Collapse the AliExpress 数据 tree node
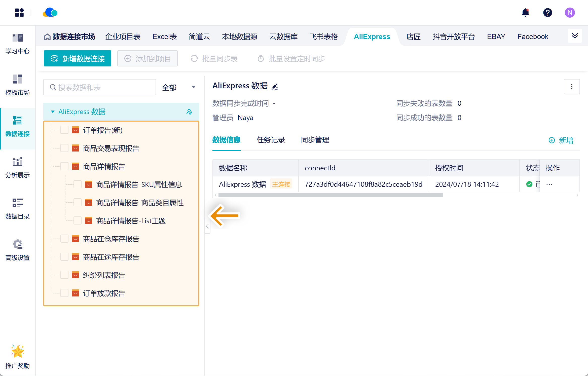 coord(53,112)
